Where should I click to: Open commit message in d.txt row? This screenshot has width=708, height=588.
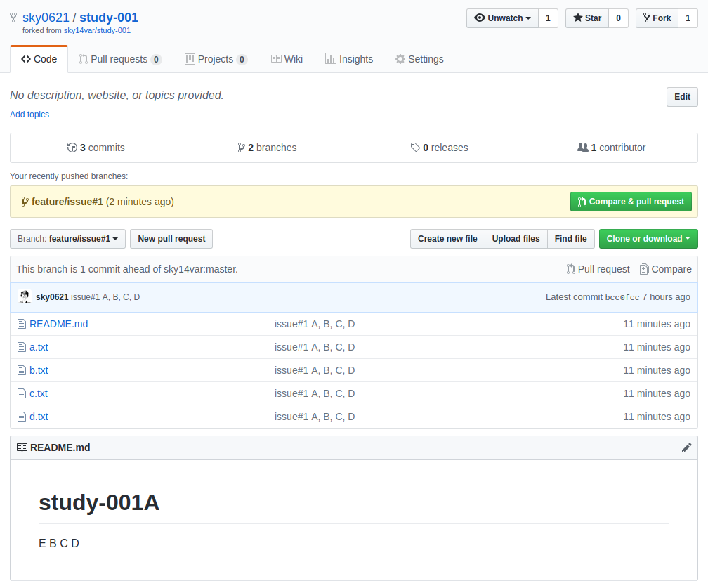point(315,417)
